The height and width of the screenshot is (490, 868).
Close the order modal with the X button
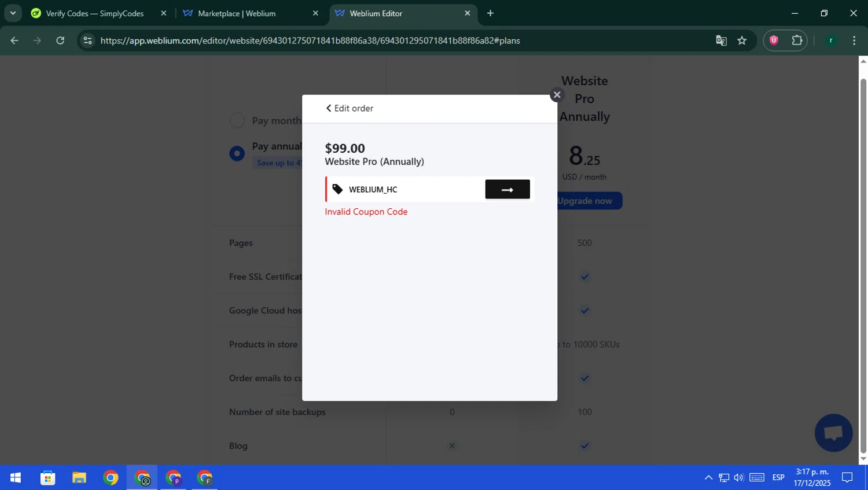557,95
